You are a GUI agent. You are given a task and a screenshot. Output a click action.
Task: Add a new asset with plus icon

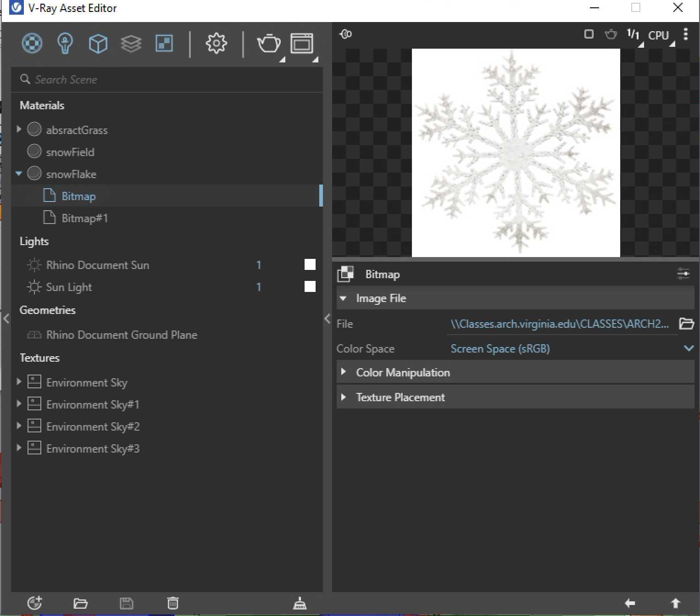click(35, 603)
